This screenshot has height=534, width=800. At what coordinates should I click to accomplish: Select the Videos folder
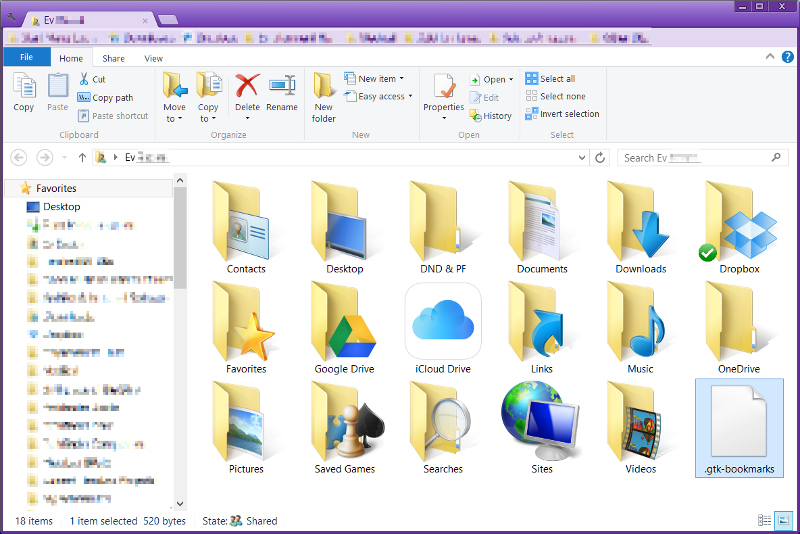click(x=640, y=428)
